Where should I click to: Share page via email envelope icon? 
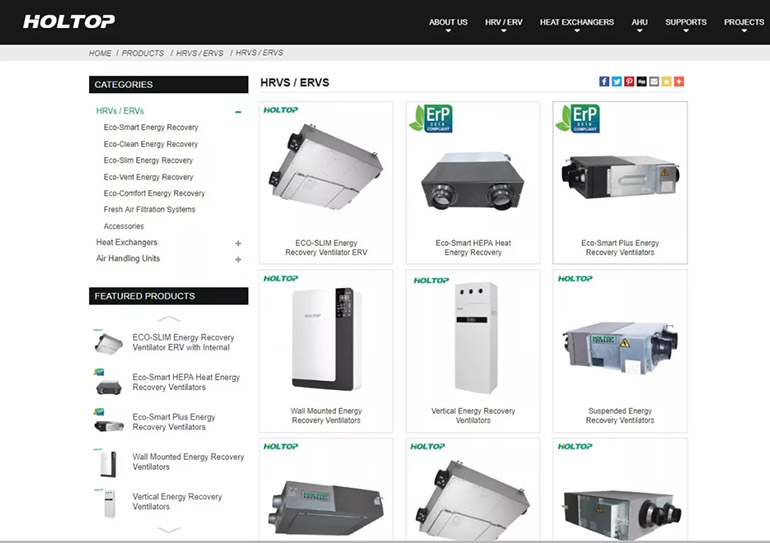pyautogui.click(x=654, y=81)
